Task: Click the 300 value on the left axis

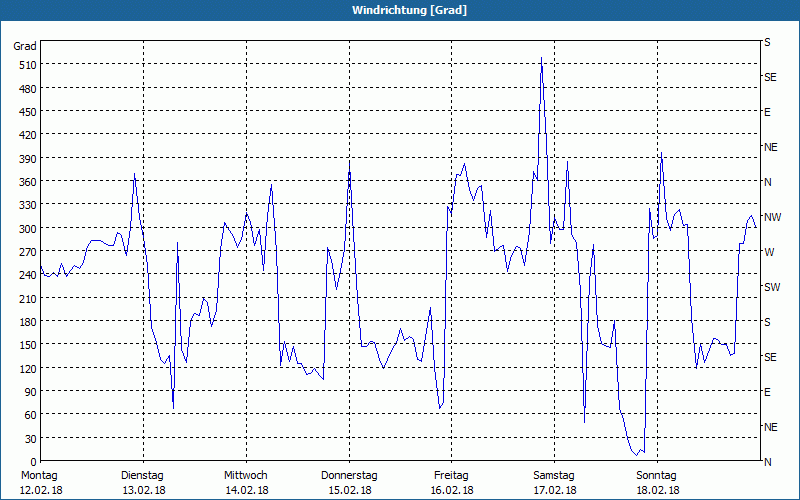Action: (x=28, y=229)
